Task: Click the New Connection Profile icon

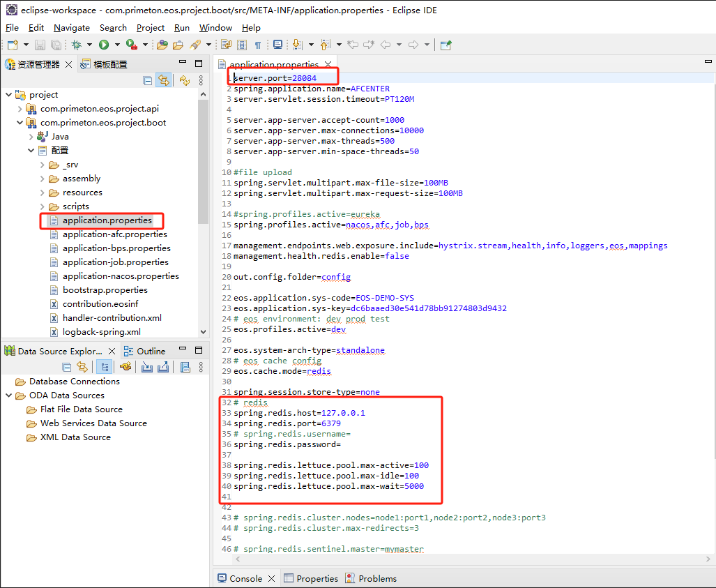Action: tap(125, 367)
